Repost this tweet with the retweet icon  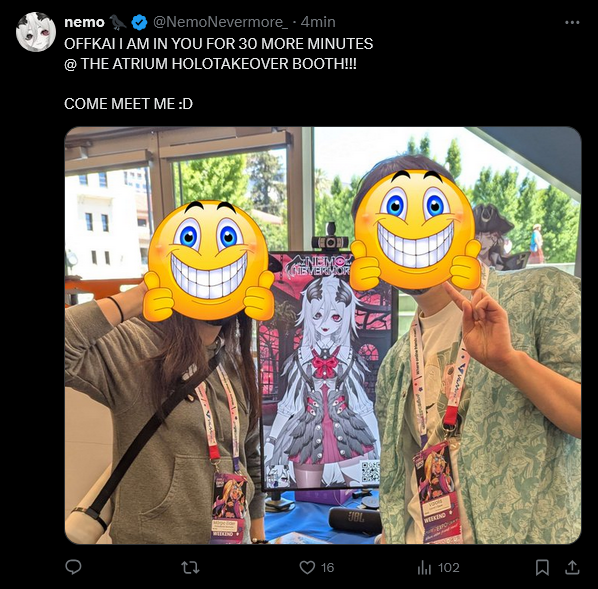pyautogui.click(x=190, y=568)
